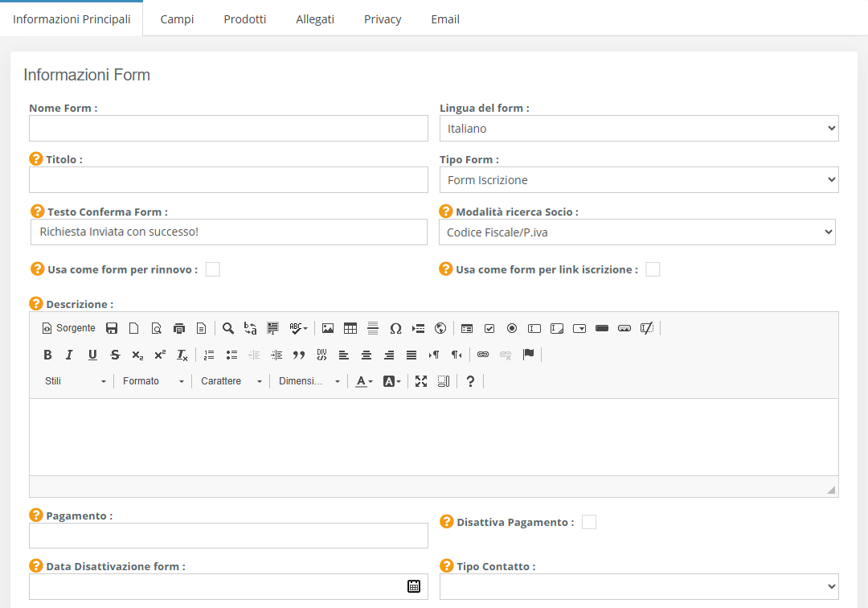
Task: Open the Modalità ricerca Socio dropdown
Action: pyautogui.click(x=637, y=232)
